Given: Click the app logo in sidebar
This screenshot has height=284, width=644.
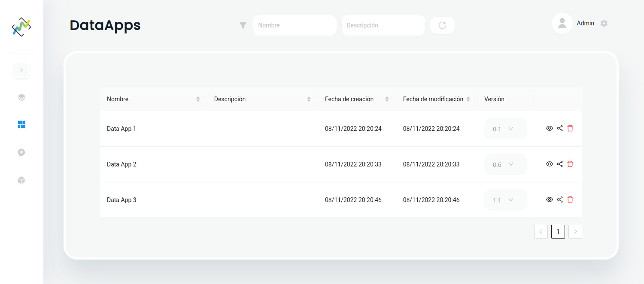Looking at the screenshot, I should [21, 27].
